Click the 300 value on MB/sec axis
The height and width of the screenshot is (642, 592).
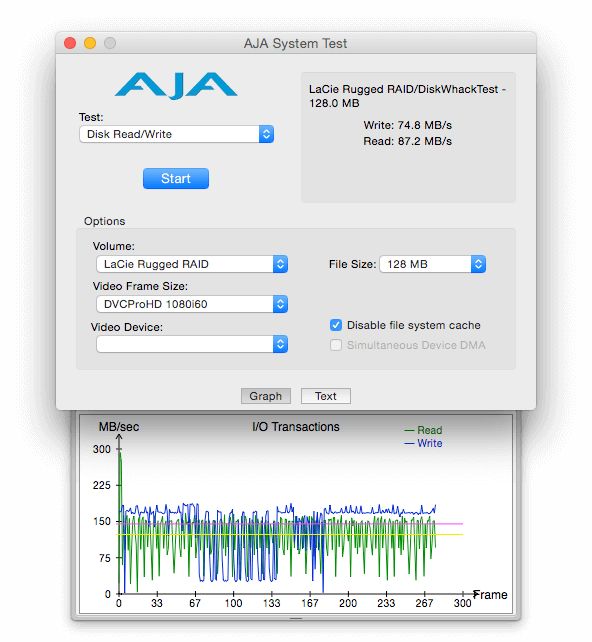pyautogui.click(x=102, y=449)
